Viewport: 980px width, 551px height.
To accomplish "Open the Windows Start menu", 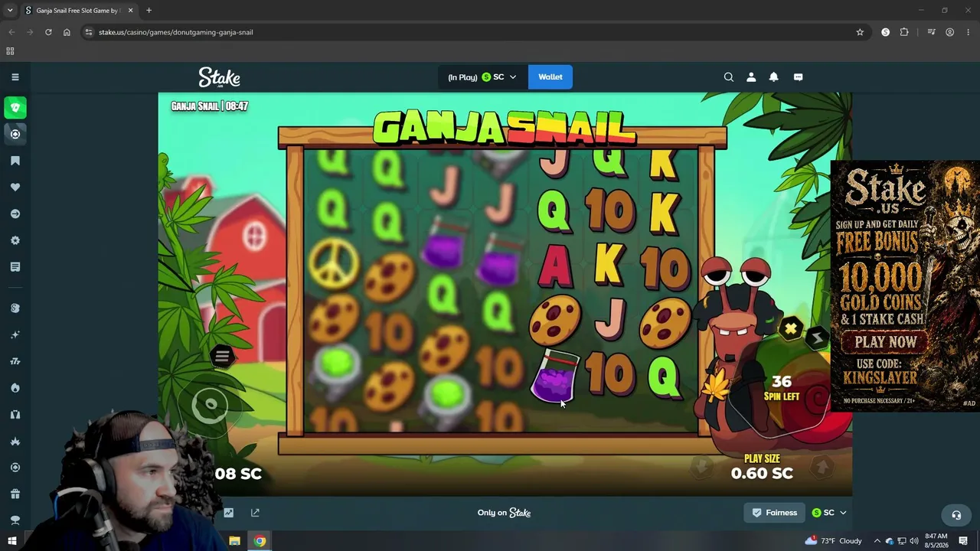I will 11,541.
